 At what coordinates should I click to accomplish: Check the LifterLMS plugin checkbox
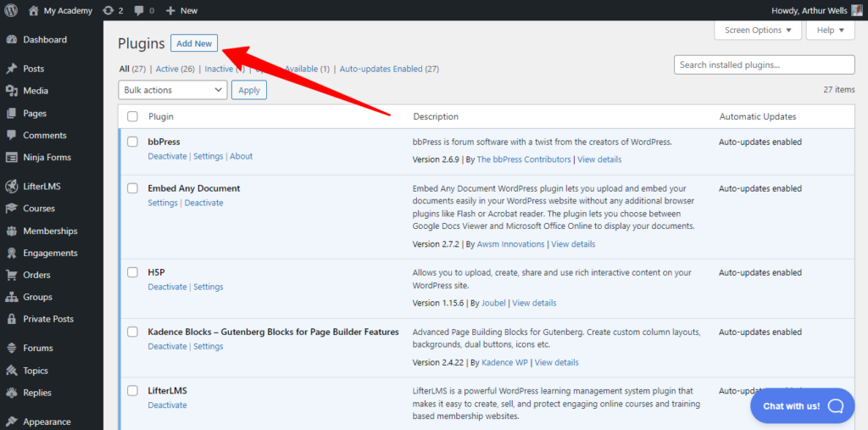point(132,391)
